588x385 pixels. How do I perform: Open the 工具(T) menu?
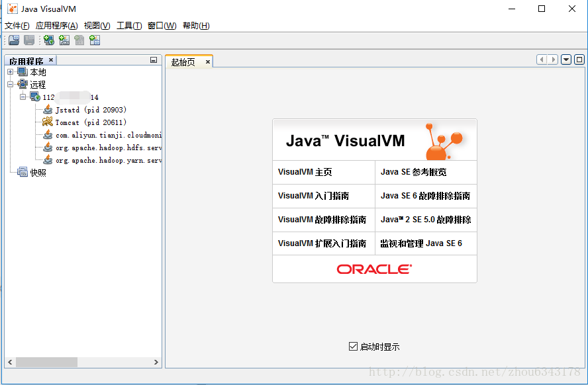(129, 25)
